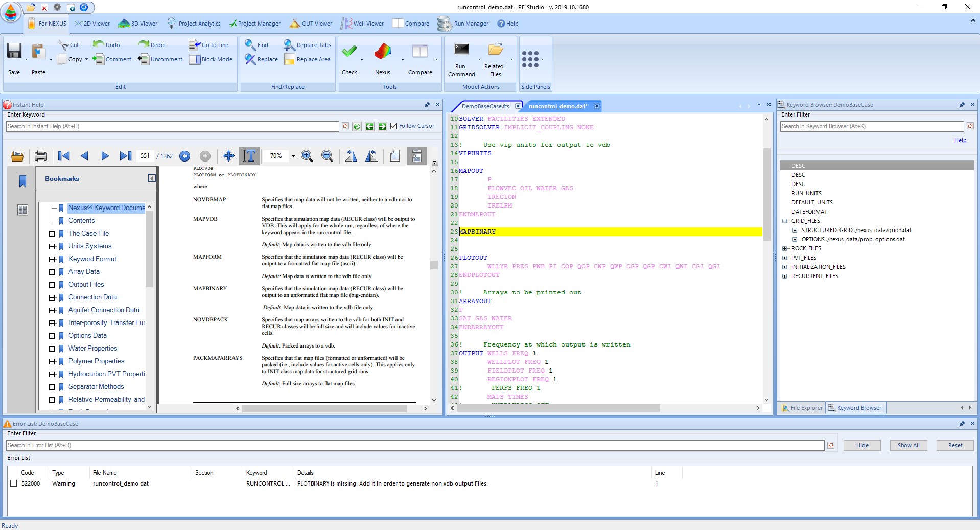Viewport: 980px width, 530px height.
Task: Open the Find tool
Action: 256,45
